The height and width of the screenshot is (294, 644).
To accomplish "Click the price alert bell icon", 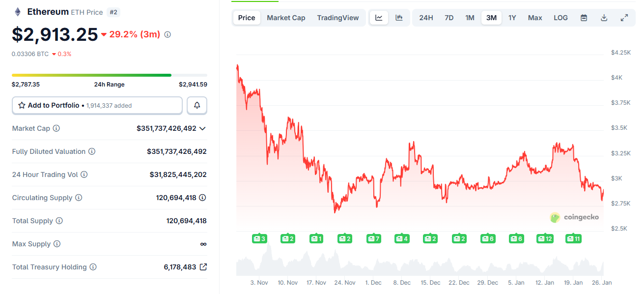I will point(196,105).
